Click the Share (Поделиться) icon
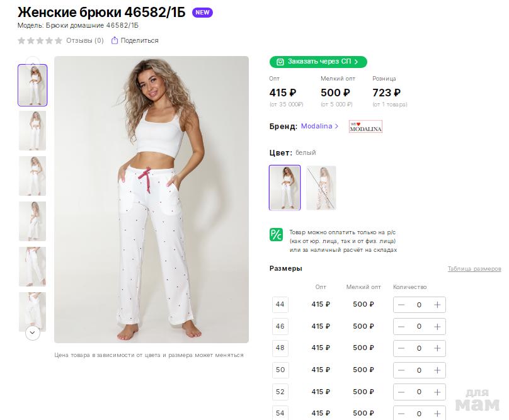Viewport: 509px width, 420px height. click(115, 41)
